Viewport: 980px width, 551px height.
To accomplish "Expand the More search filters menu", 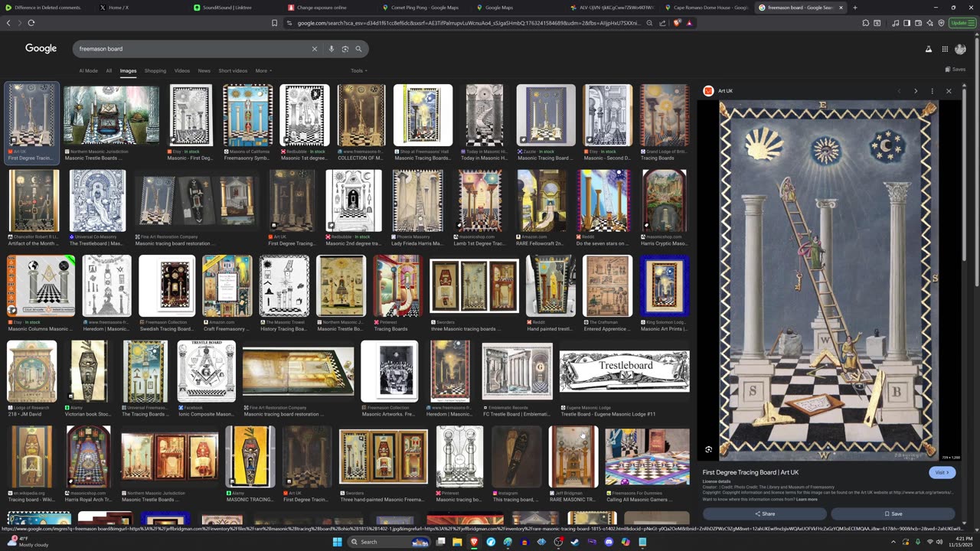I will click(263, 70).
